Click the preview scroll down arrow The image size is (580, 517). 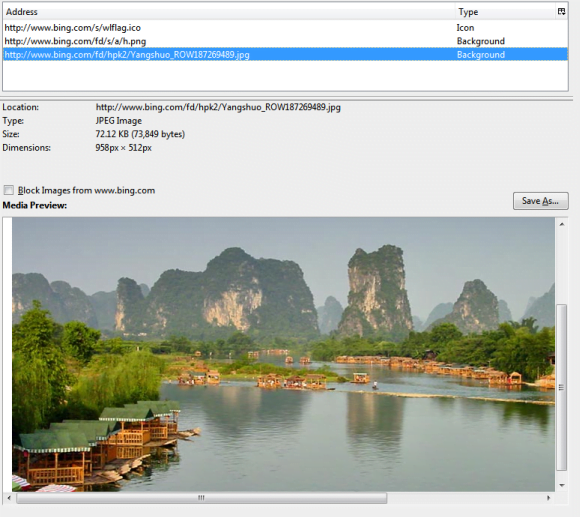coord(562,485)
